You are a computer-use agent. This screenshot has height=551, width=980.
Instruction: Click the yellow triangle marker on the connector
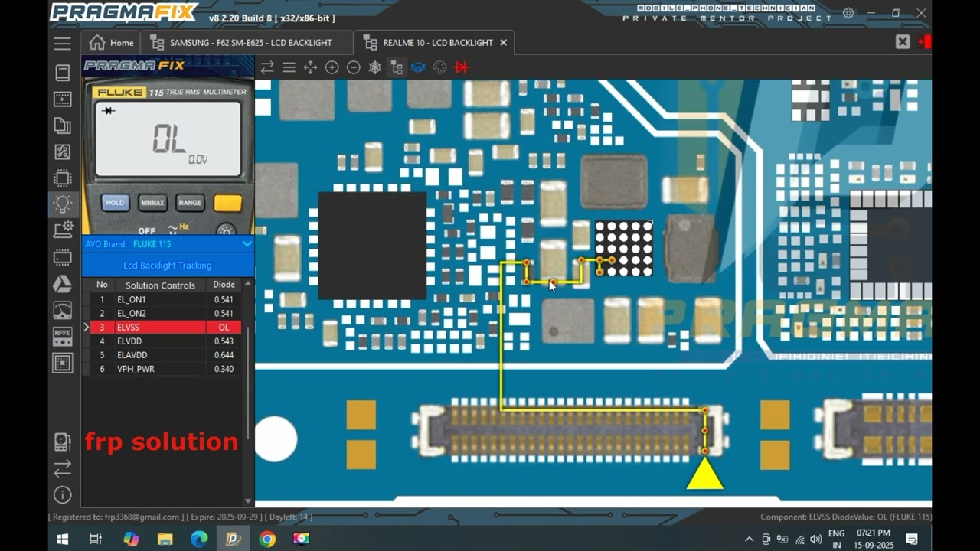pyautogui.click(x=705, y=474)
